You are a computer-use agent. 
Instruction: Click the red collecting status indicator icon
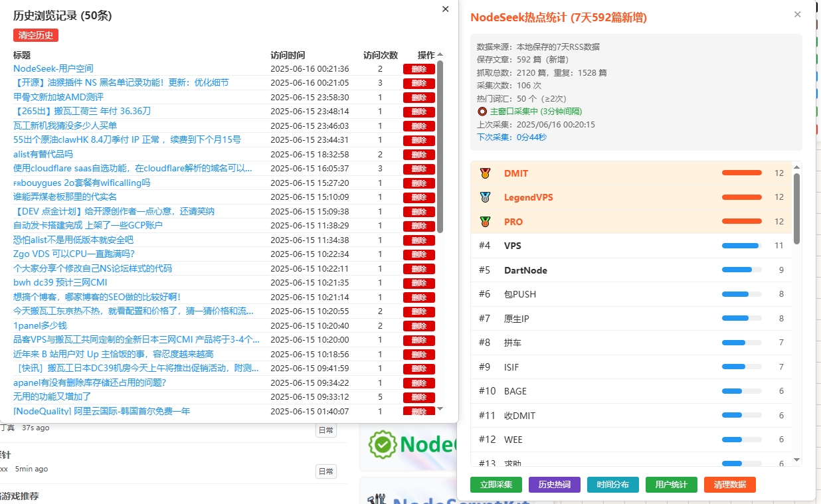point(482,112)
